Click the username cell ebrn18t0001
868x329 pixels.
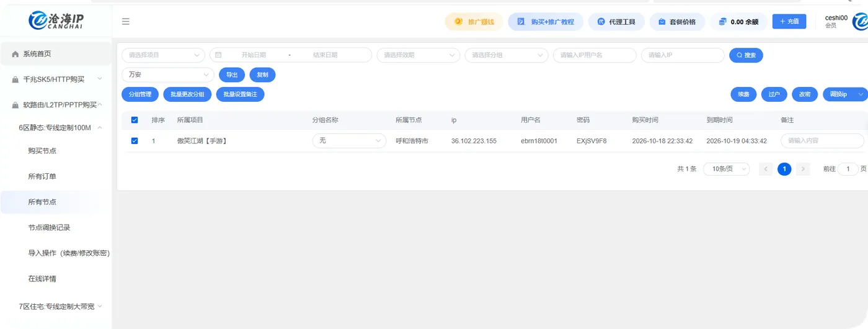coord(539,141)
